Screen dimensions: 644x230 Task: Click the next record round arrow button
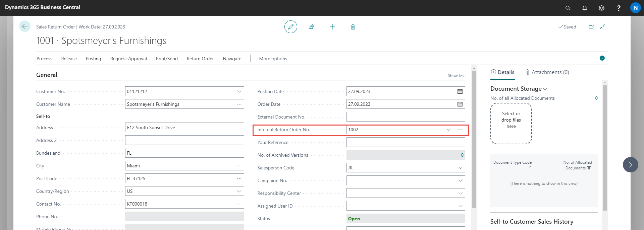click(631, 165)
